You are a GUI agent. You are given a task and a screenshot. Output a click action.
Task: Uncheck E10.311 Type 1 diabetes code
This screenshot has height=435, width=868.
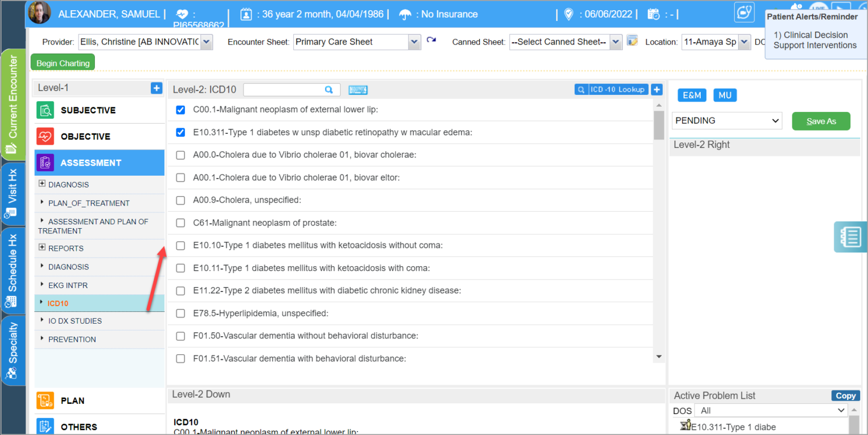[180, 132]
